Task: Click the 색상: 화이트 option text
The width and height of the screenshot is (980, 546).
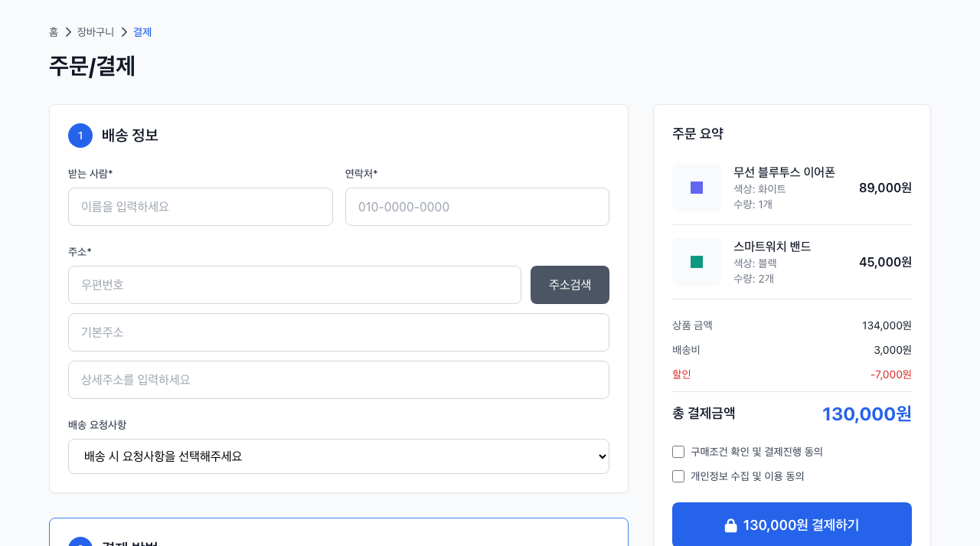Action: pyautogui.click(x=759, y=189)
